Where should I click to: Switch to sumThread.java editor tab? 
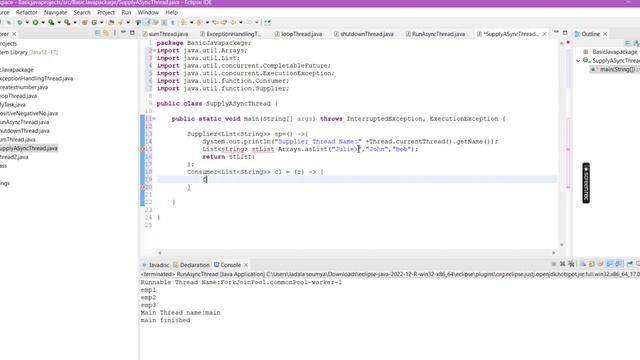tap(165, 34)
